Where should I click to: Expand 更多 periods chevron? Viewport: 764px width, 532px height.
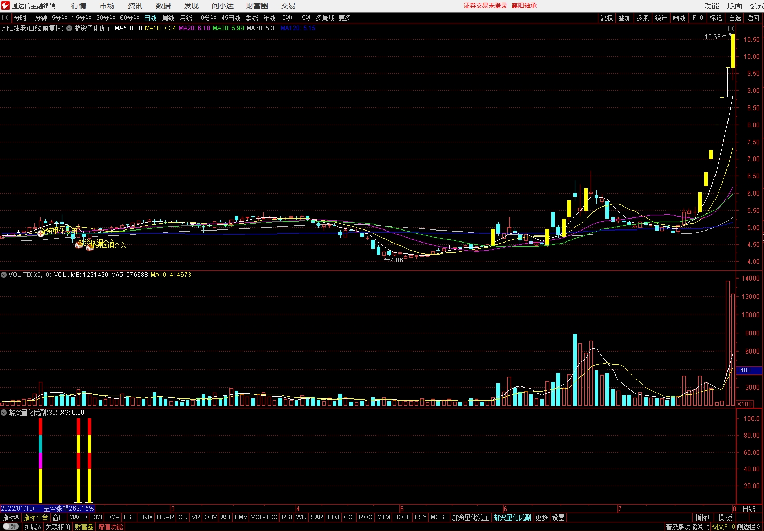pyautogui.click(x=348, y=18)
